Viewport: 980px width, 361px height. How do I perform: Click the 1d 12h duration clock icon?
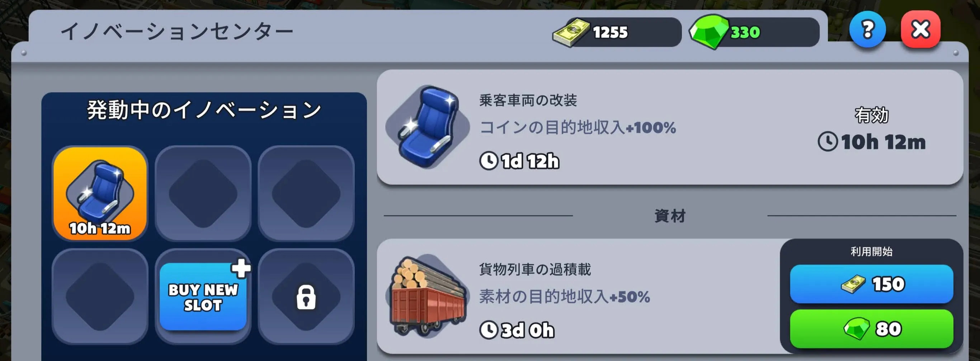pos(489,161)
